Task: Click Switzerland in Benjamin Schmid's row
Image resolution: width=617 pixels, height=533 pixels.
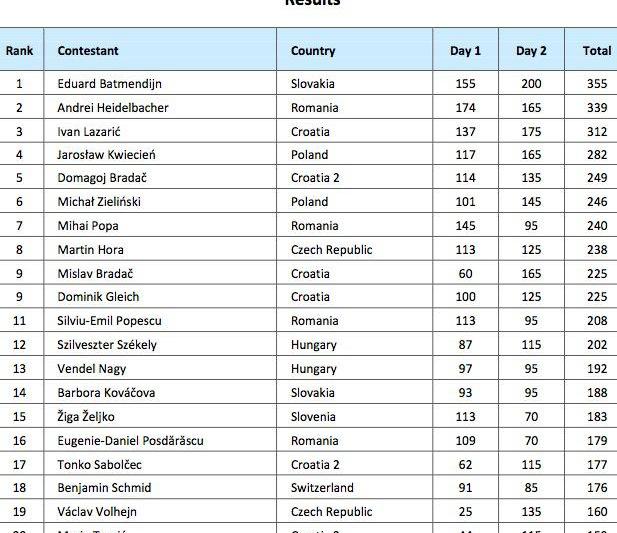Action: tap(322, 488)
